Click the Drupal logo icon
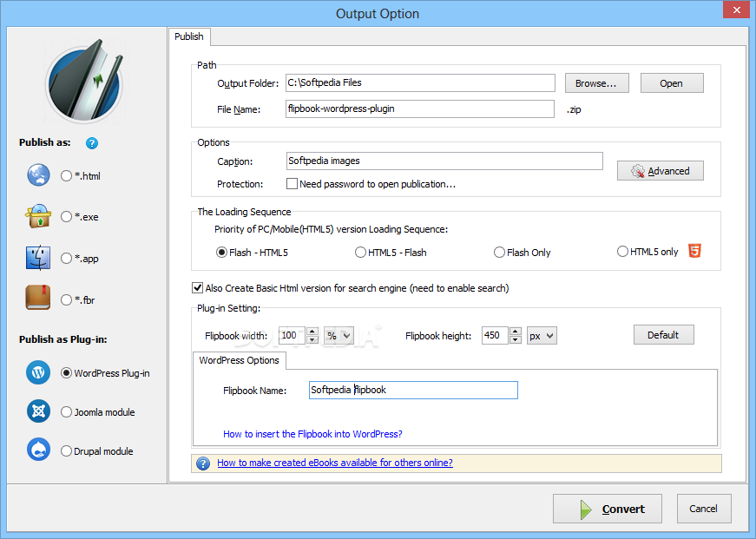The width and height of the screenshot is (756, 539). [x=38, y=450]
